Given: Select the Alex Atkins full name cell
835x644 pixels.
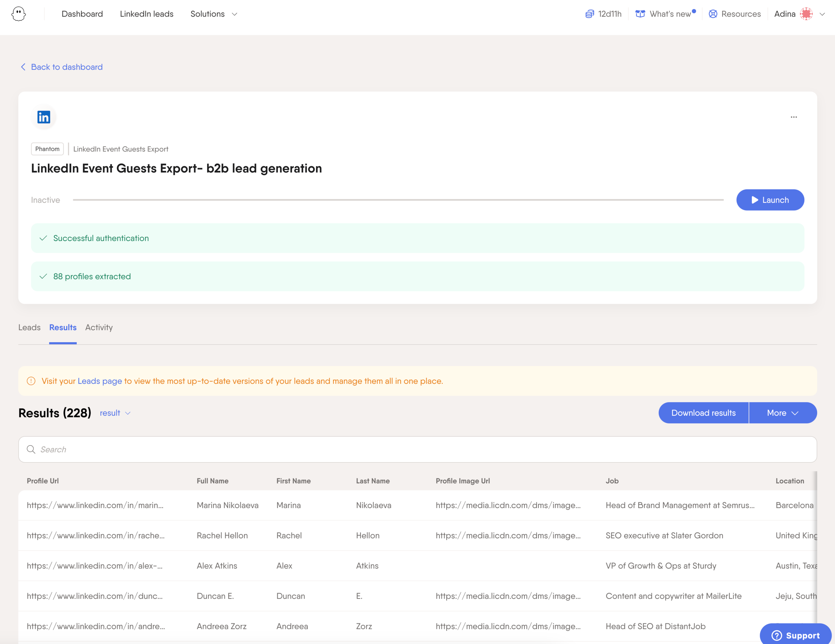Looking at the screenshot, I should coord(217,566).
